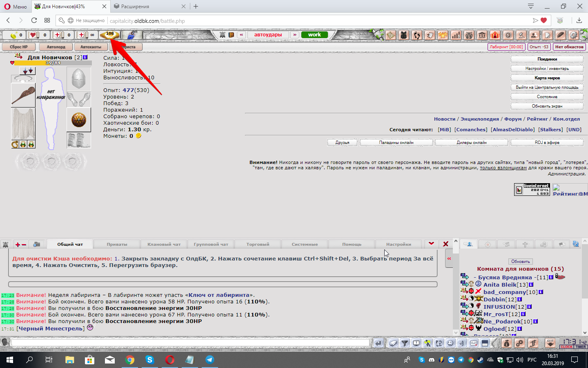Open the bank building icon in toolbar
This screenshot has width=588, height=368.
point(482,35)
